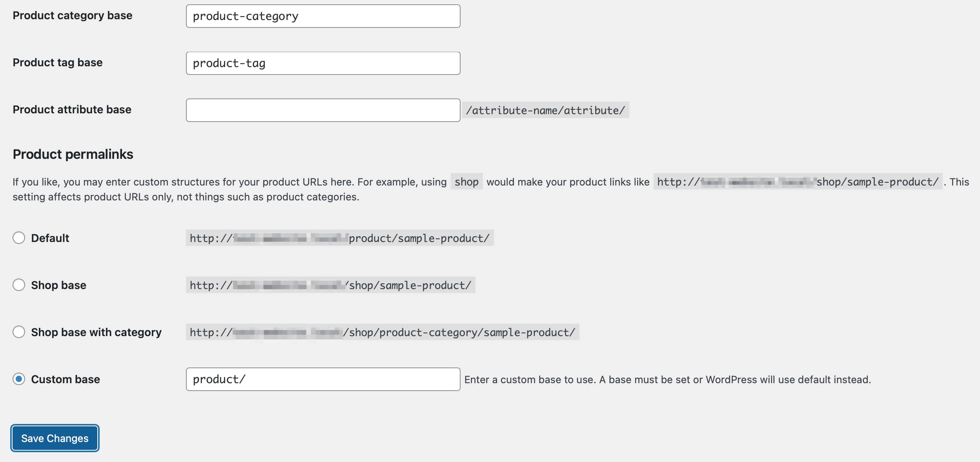Select the product-tag text in its field

click(x=229, y=63)
